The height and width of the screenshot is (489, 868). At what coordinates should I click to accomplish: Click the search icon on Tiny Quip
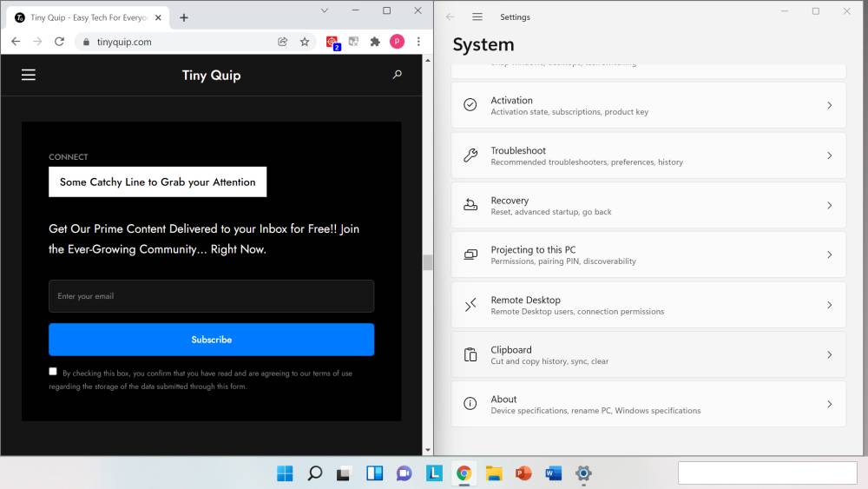pyautogui.click(x=398, y=75)
